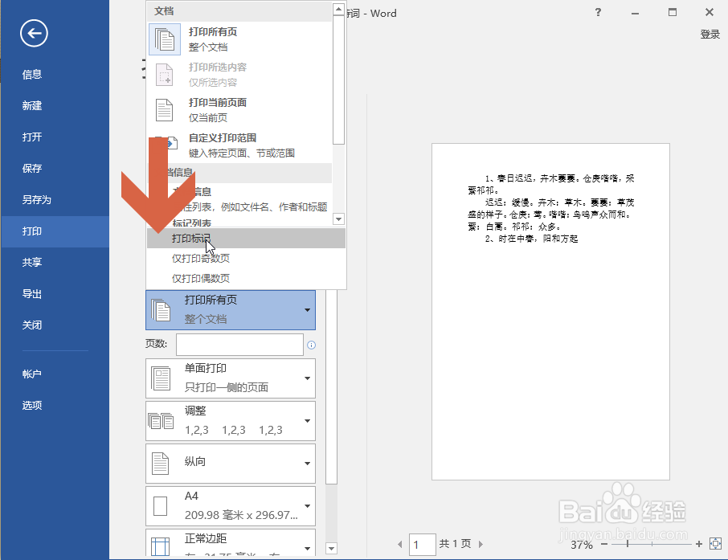Select the 单面打印 (single-sided printing) icon
The height and width of the screenshot is (560, 728).
click(x=162, y=378)
